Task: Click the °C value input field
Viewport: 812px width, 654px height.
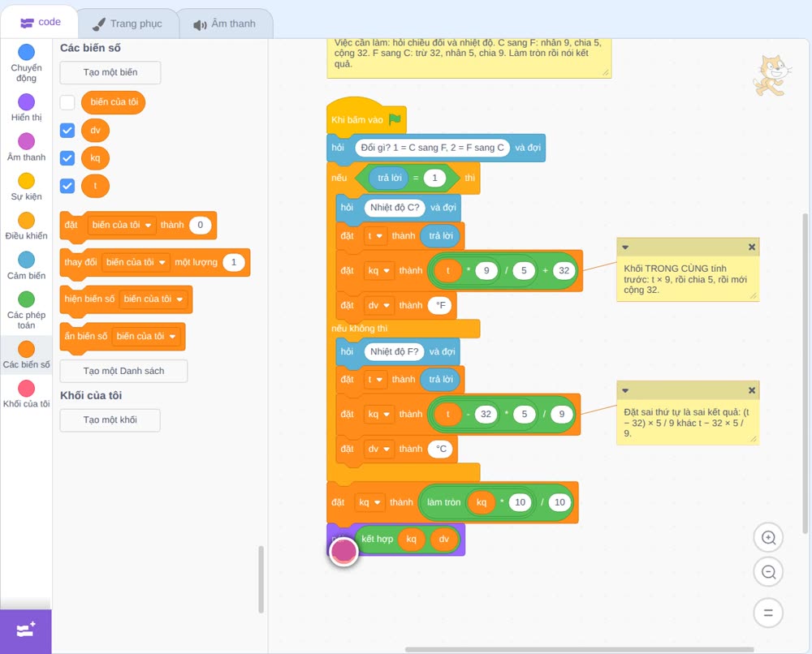Action: pos(441,449)
